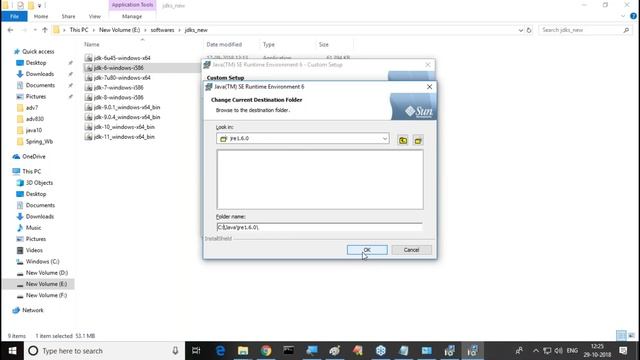Select file jdk-7u80-windows-x64

coord(122,78)
